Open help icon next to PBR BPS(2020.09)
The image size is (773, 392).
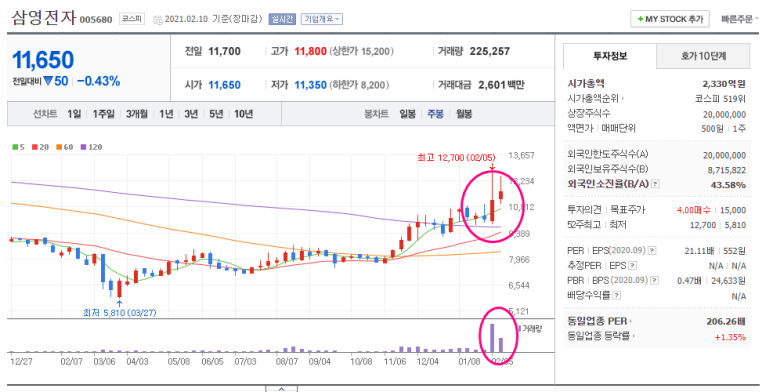click(x=654, y=281)
